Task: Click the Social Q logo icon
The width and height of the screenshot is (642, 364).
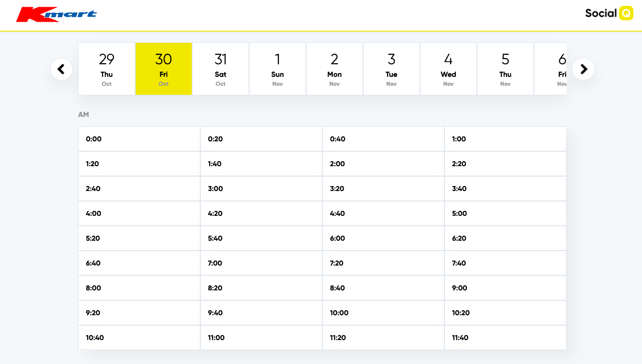Action: pos(626,13)
